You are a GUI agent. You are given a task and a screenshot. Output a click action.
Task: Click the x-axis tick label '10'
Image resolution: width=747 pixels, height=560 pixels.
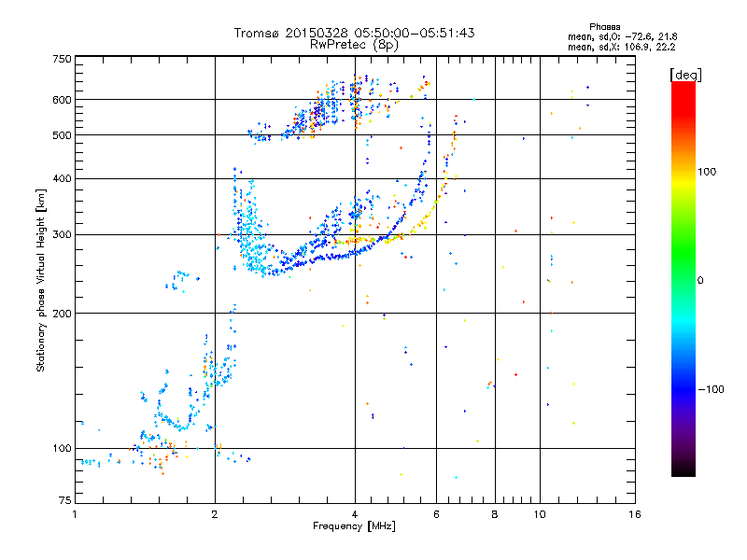[x=540, y=514]
